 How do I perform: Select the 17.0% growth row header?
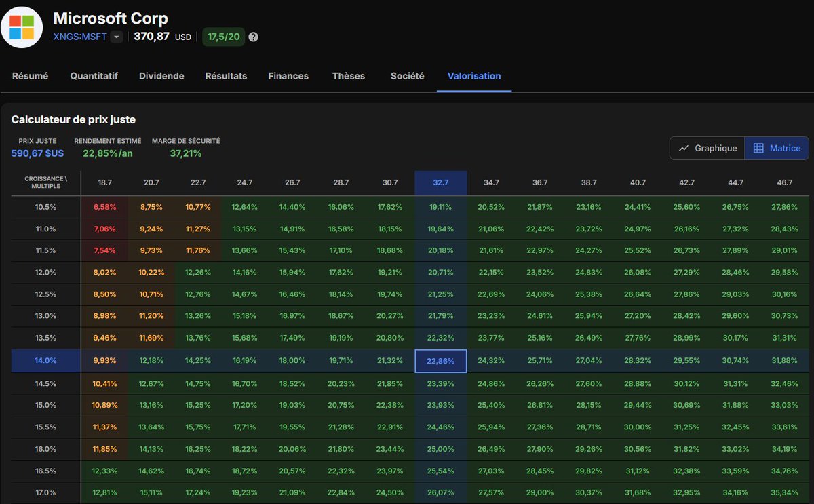(45, 492)
